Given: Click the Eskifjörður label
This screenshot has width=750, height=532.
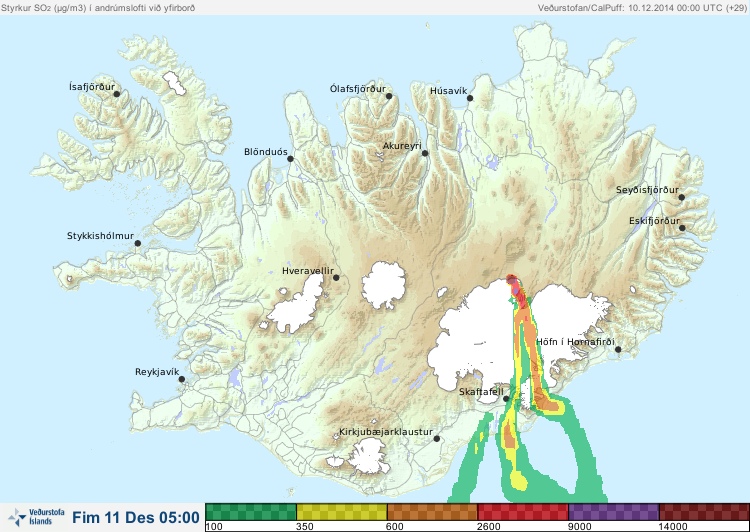Looking at the screenshot, I should pos(654,221).
